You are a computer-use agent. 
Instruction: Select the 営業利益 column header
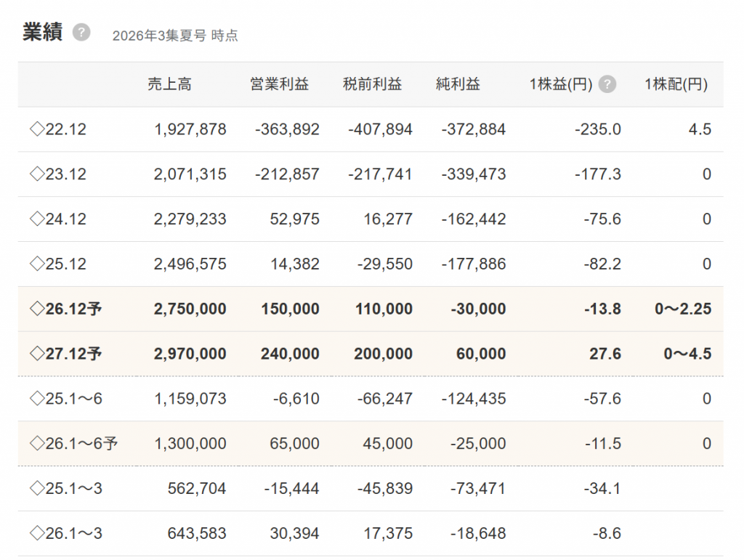click(x=280, y=84)
